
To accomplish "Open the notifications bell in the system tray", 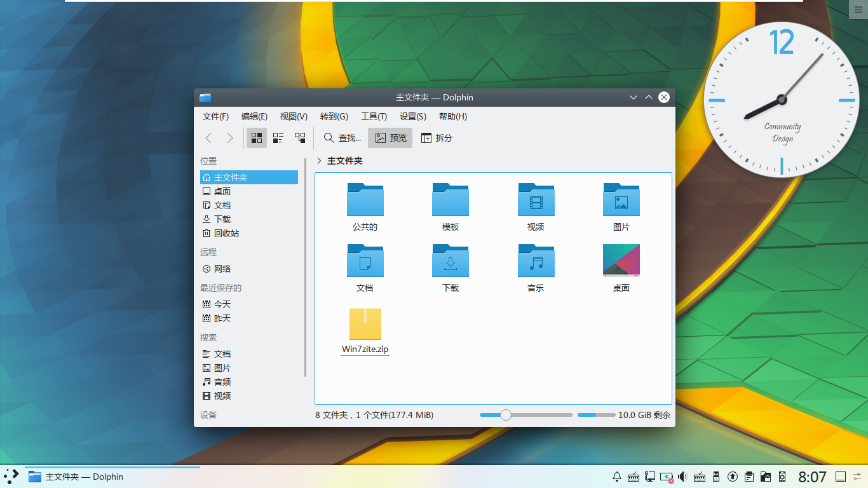I will click(616, 477).
